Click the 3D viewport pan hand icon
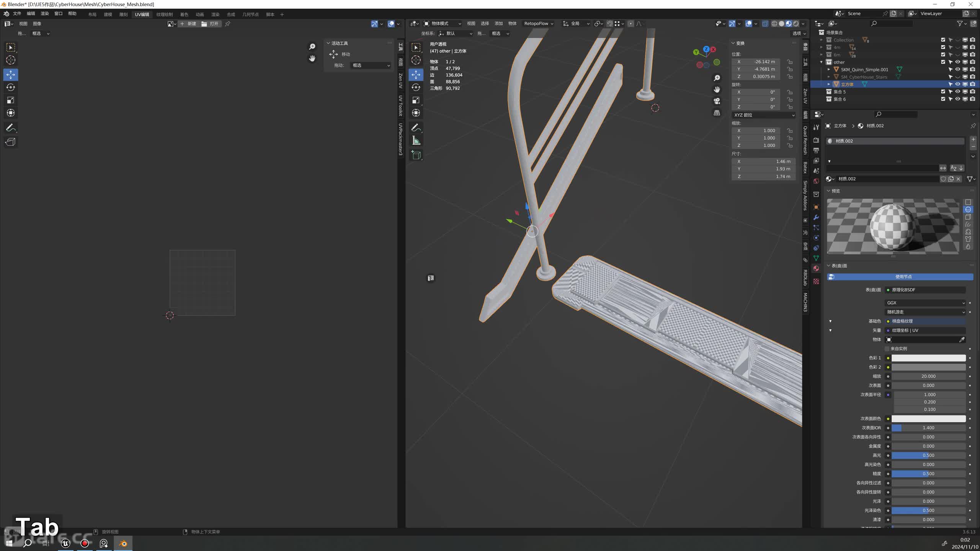The width and height of the screenshot is (980, 551). [x=717, y=90]
